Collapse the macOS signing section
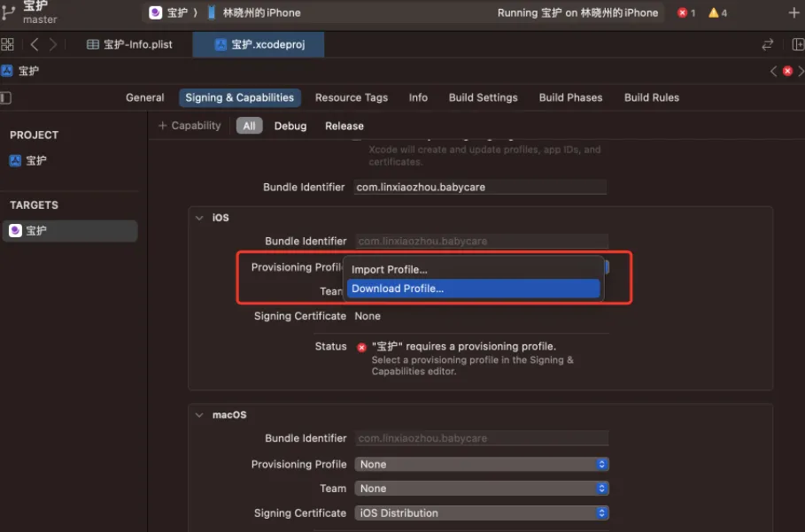 tap(199, 415)
